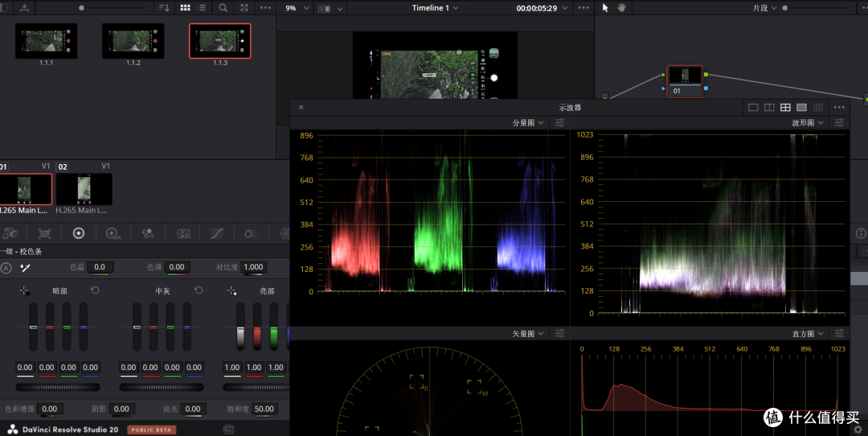Close the 示波器 scopes window
868x436 pixels.
[x=301, y=108]
